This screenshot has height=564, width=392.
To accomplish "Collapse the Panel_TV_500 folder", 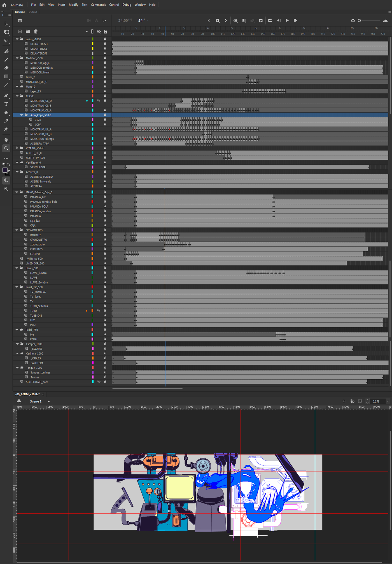I will tap(17, 287).
